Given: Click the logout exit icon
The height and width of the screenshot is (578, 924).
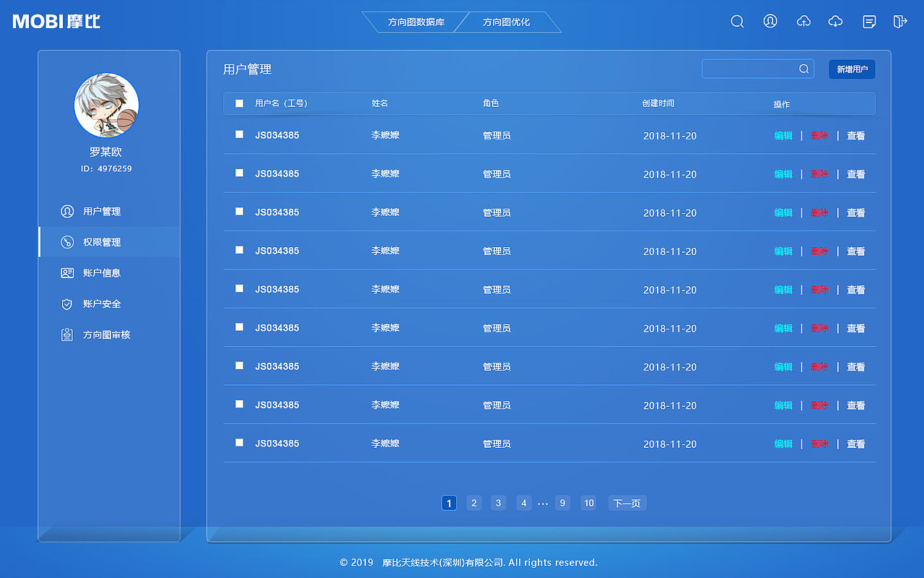Looking at the screenshot, I should point(900,22).
